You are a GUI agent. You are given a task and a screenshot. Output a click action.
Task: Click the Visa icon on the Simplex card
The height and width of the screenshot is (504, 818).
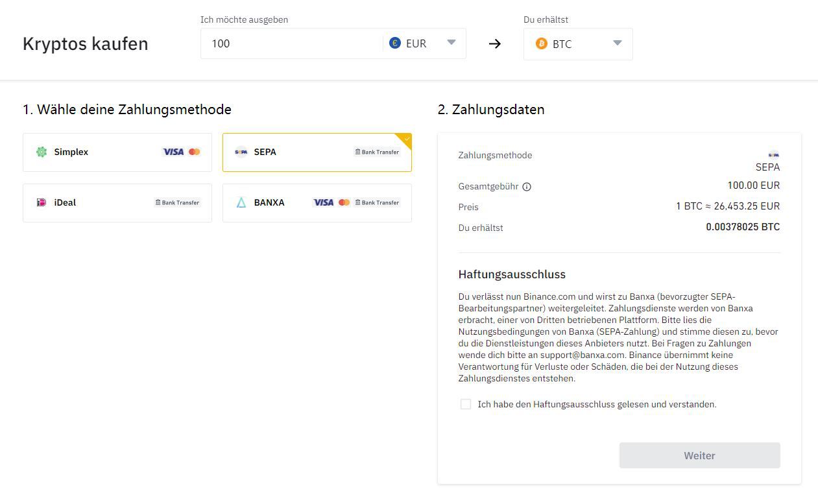pos(173,152)
